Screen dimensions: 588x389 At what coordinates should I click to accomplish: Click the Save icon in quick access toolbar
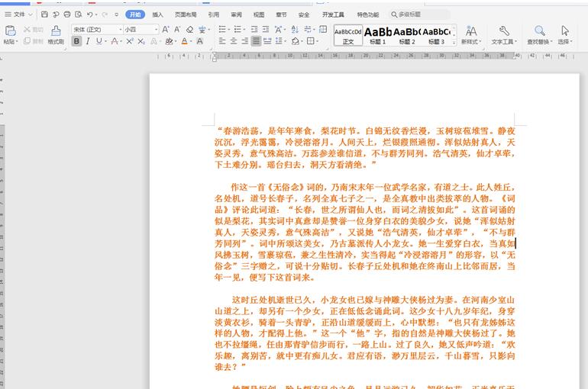(44, 14)
